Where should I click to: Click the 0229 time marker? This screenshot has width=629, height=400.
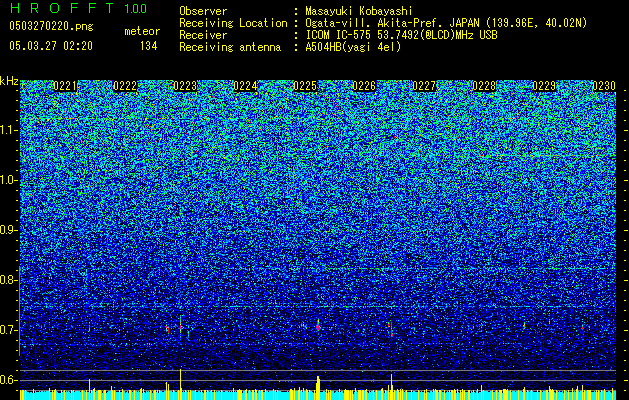[x=544, y=86]
